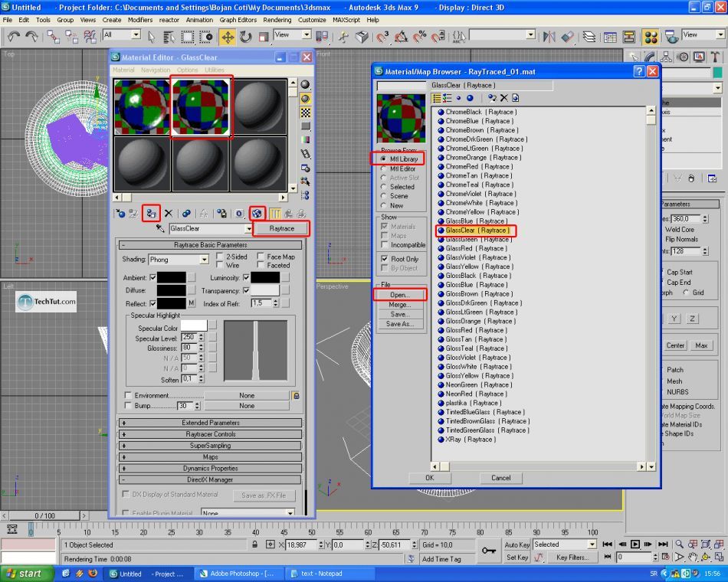Click Raytrace material type button
The image size is (728, 582).
pyautogui.click(x=281, y=228)
